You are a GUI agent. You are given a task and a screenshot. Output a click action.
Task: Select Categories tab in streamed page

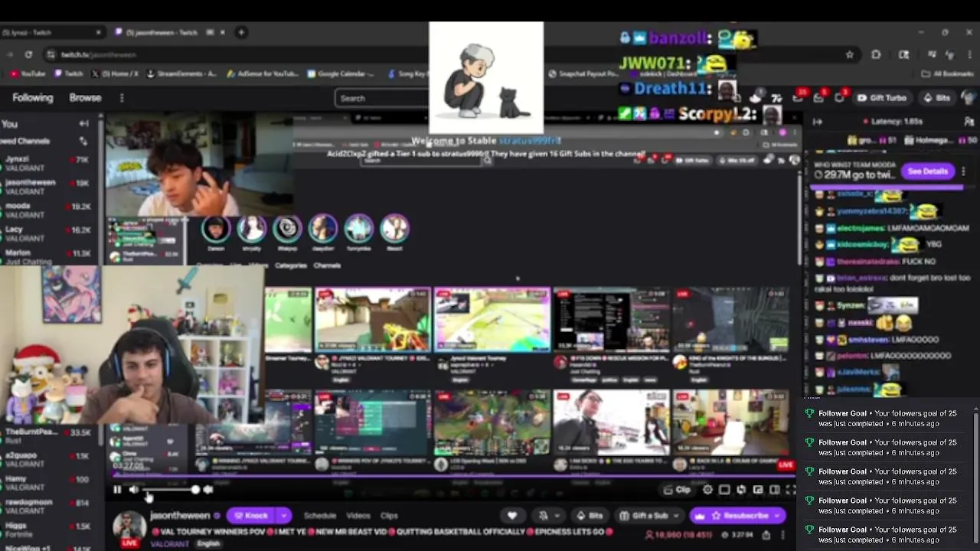pyautogui.click(x=291, y=266)
